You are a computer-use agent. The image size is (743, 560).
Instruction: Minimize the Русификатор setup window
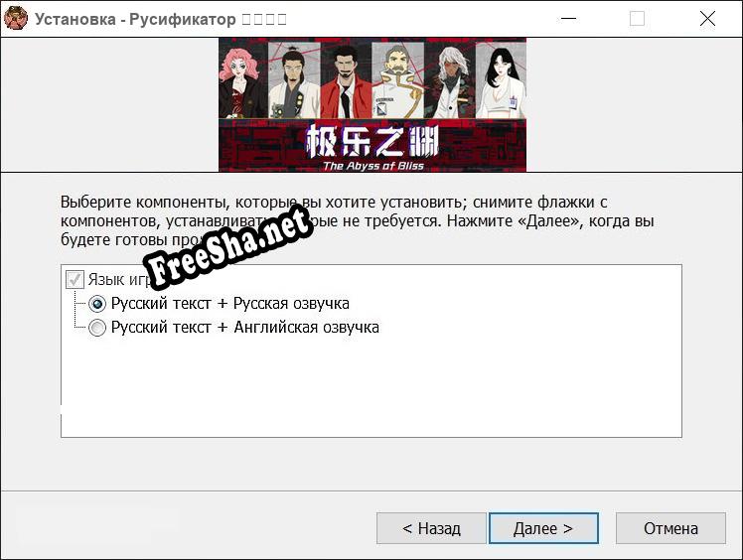pos(568,18)
